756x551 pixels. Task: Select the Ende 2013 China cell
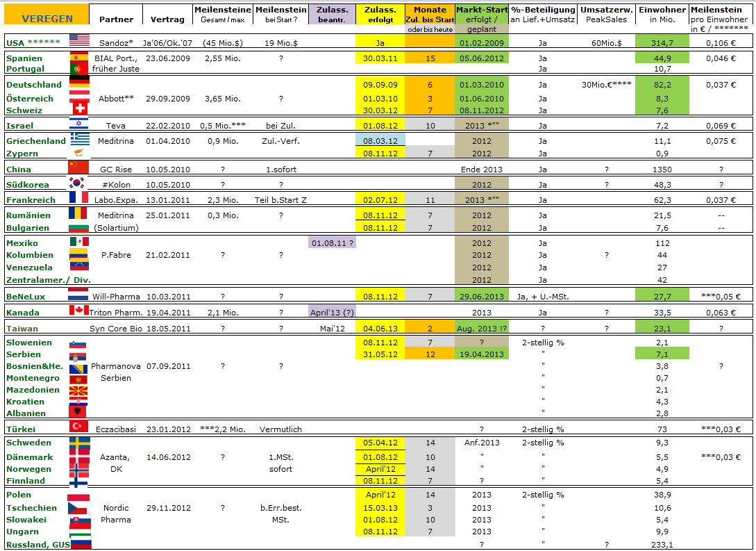(482, 170)
